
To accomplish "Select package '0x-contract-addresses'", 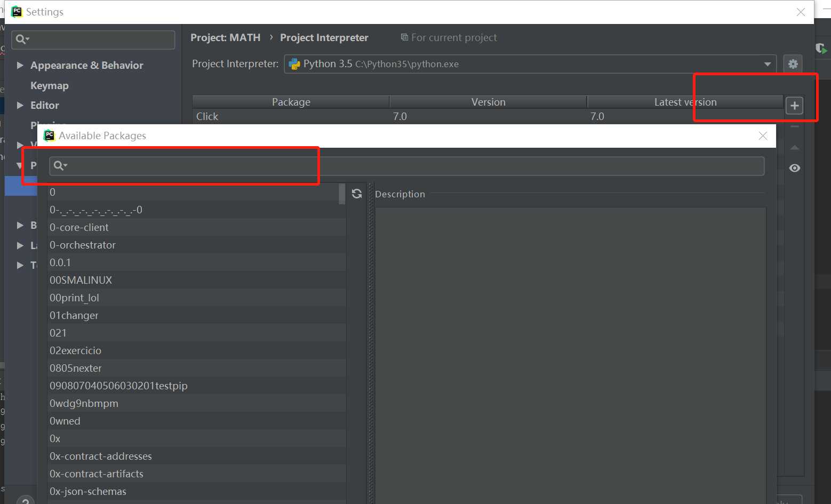I will coord(197,456).
